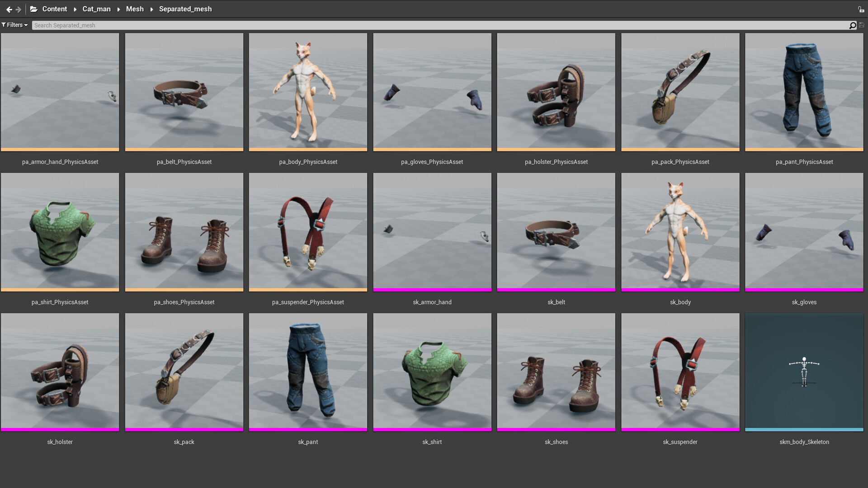868x488 pixels.
Task: Select the sk_shoes mesh thumbnail
Action: point(556,372)
